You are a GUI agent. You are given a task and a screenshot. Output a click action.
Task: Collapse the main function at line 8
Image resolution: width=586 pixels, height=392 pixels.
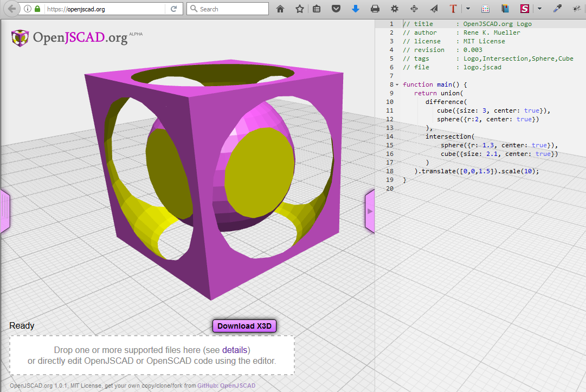click(x=397, y=85)
